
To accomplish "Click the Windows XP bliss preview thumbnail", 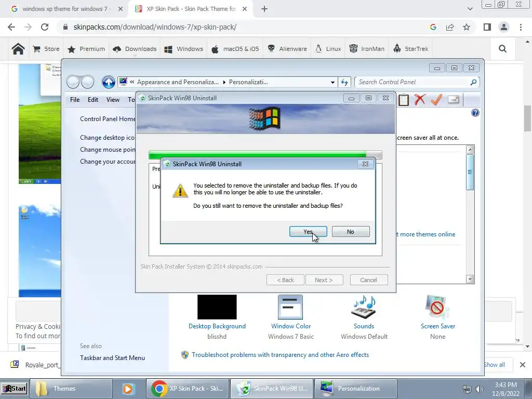I will point(39,124).
